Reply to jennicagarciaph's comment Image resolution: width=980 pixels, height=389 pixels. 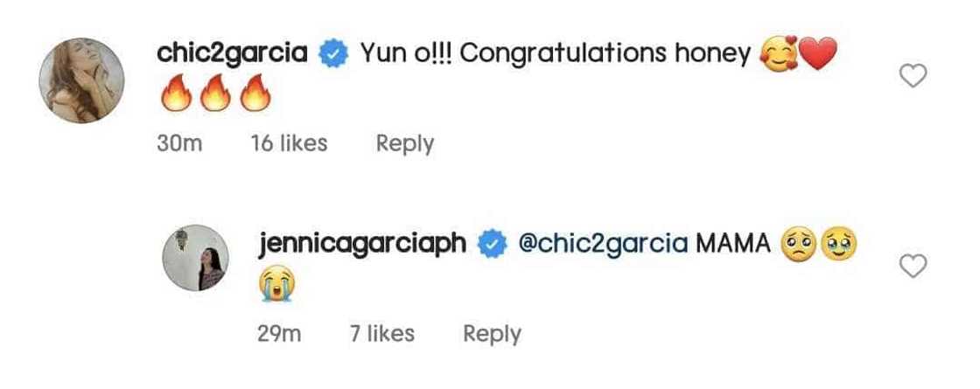[x=492, y=333]
